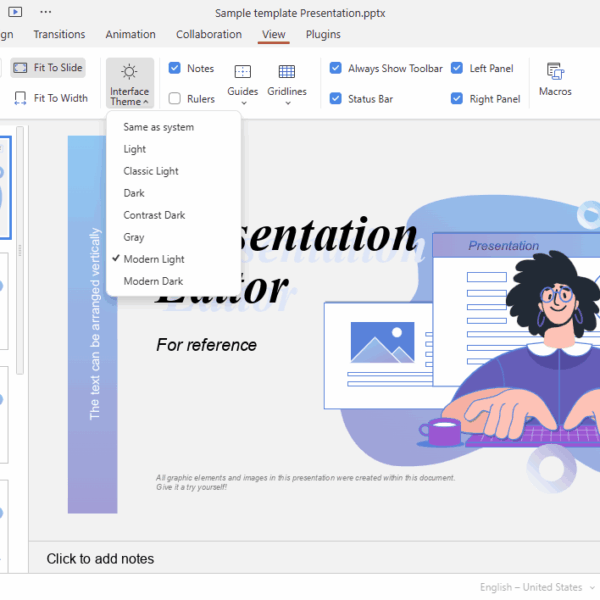Expand the Gridlines dropdown arrow

coord(288,103)
